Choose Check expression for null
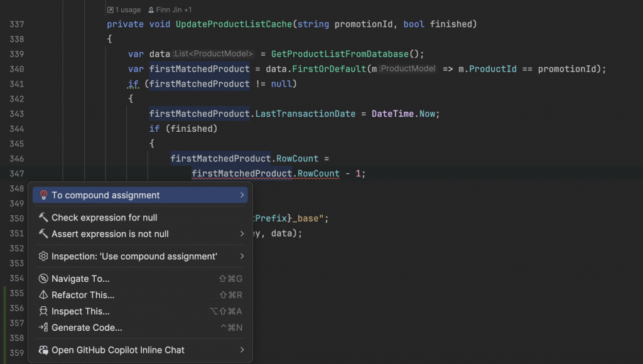The height and width of the screenshot is (364, 643). click(x=140, y=217)
